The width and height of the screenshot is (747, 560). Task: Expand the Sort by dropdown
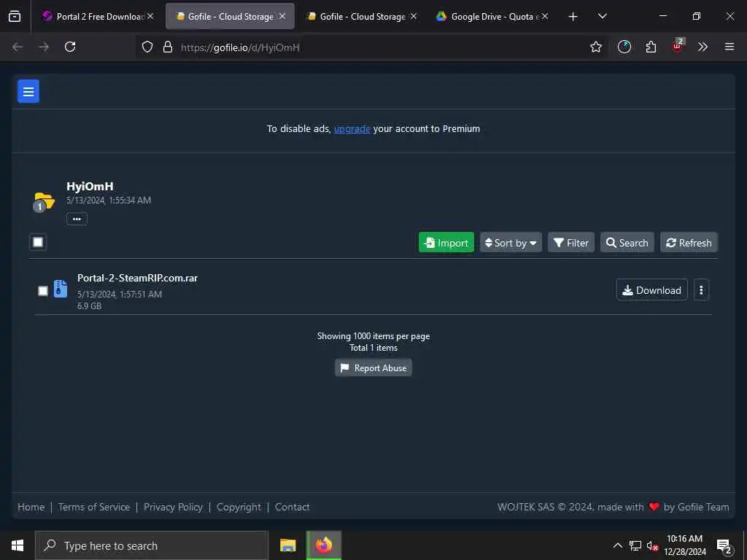[511, 243]
